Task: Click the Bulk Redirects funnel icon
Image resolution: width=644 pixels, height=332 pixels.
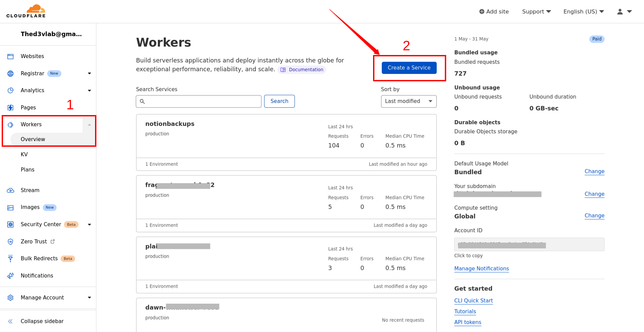Action: 10,258
